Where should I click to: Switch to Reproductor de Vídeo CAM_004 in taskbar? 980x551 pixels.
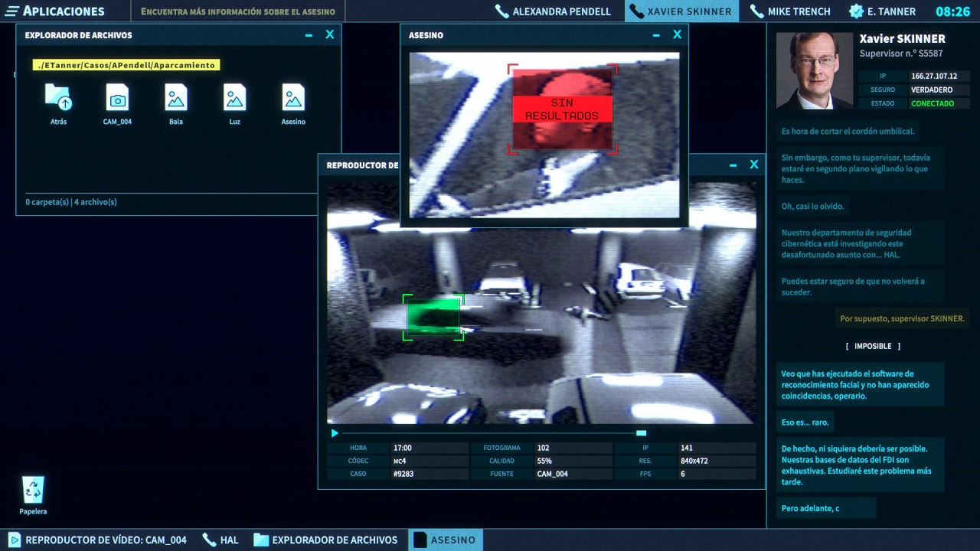click(97, 540)
